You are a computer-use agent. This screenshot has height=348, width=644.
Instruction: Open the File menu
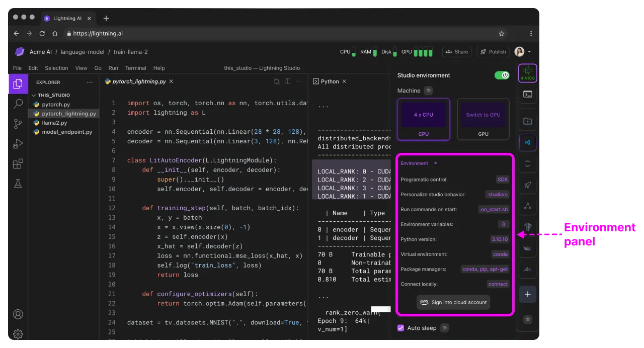[x=17, y=68]
